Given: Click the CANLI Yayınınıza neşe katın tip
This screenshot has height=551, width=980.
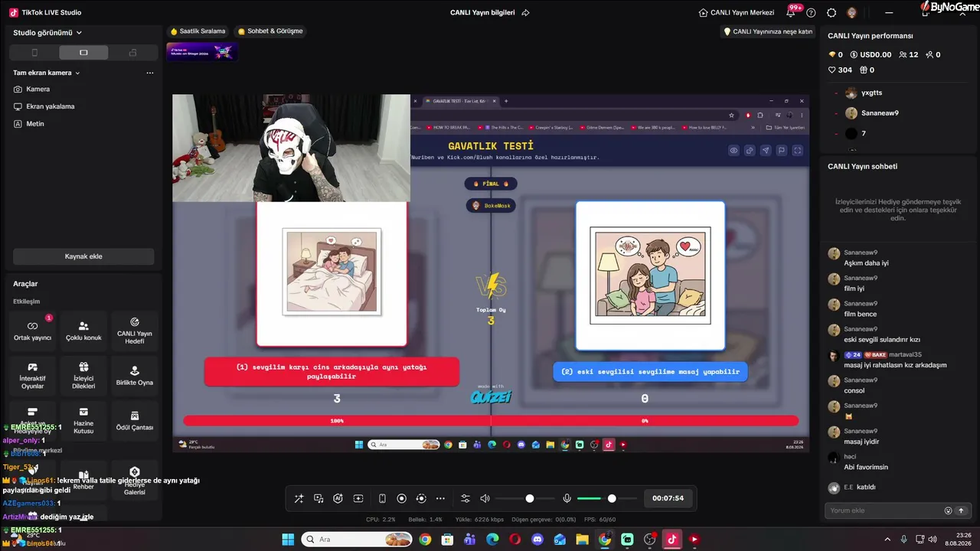Looking at the screenshot, I should pyautogui.click(x=768, y=31).
